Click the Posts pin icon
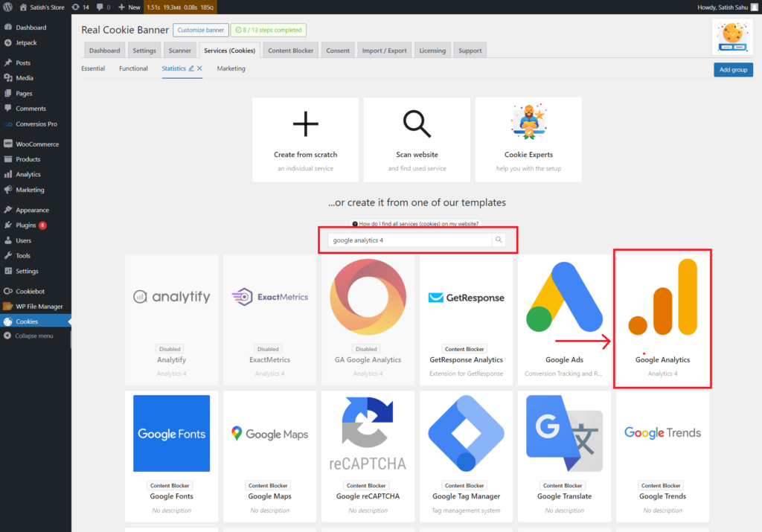Image resolution: width=762 pixels, height=532 pixels. [7, 63]
